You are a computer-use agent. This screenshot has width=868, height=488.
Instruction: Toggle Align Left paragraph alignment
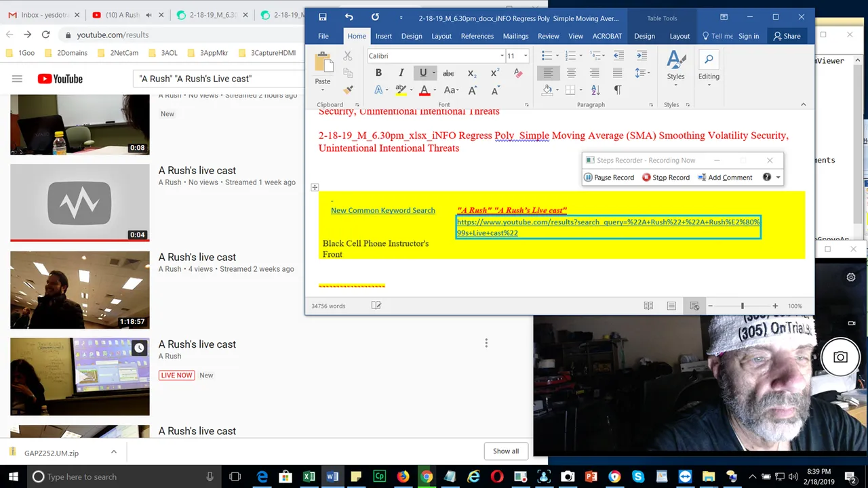click(x=548, y=73)
